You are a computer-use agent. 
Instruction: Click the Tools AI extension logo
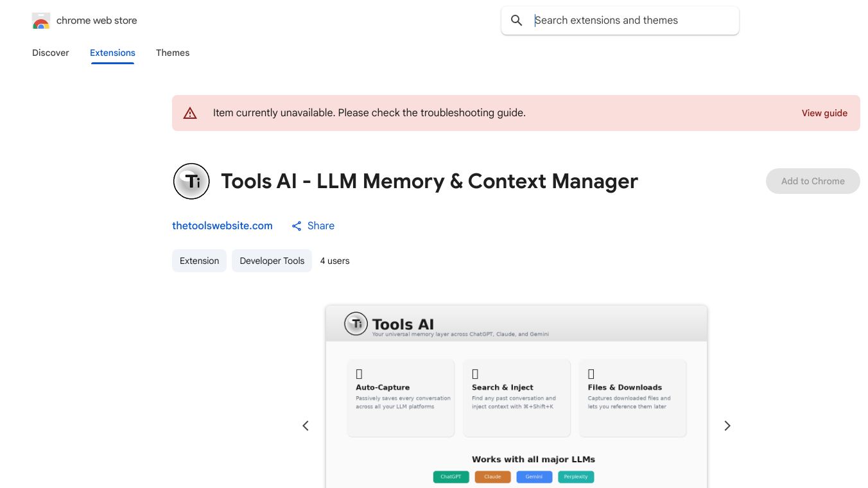pyautogui.click(x=191, y=181)
